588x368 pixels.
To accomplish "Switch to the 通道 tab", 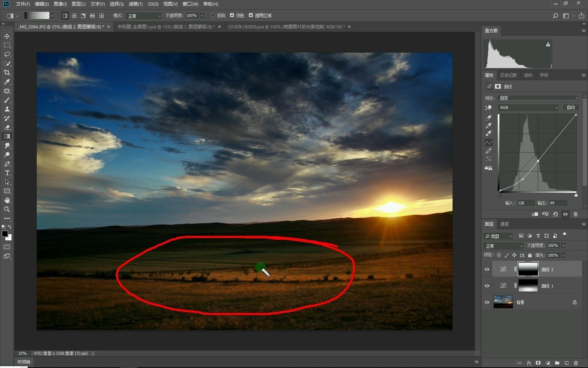I will (x=504, y=224).
